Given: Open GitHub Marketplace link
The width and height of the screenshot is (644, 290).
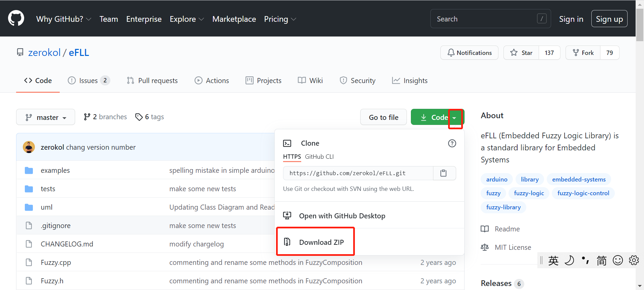Looking at the screenshot, I should coord(234,19).
